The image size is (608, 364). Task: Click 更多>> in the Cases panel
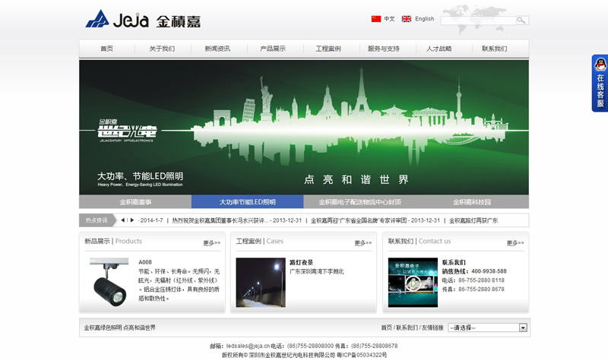tap(363, 242)
